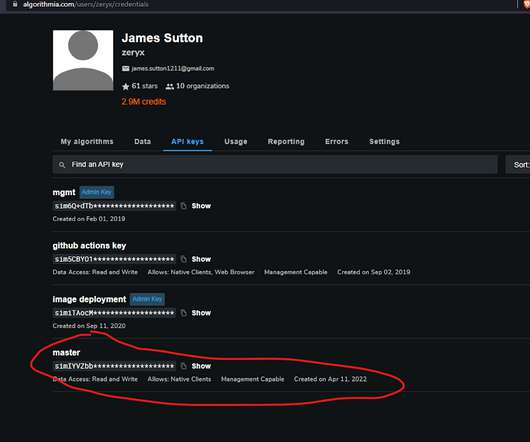Show the image deployment key
530x442 pixels.
201,313
